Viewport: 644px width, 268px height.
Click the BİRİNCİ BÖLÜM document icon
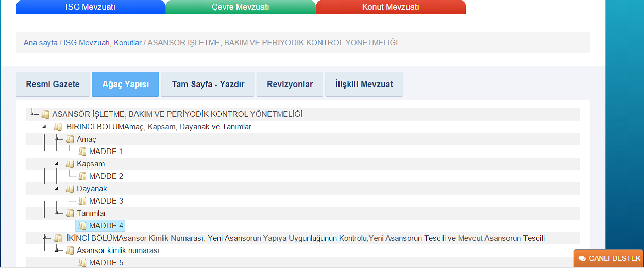(58, 127)
